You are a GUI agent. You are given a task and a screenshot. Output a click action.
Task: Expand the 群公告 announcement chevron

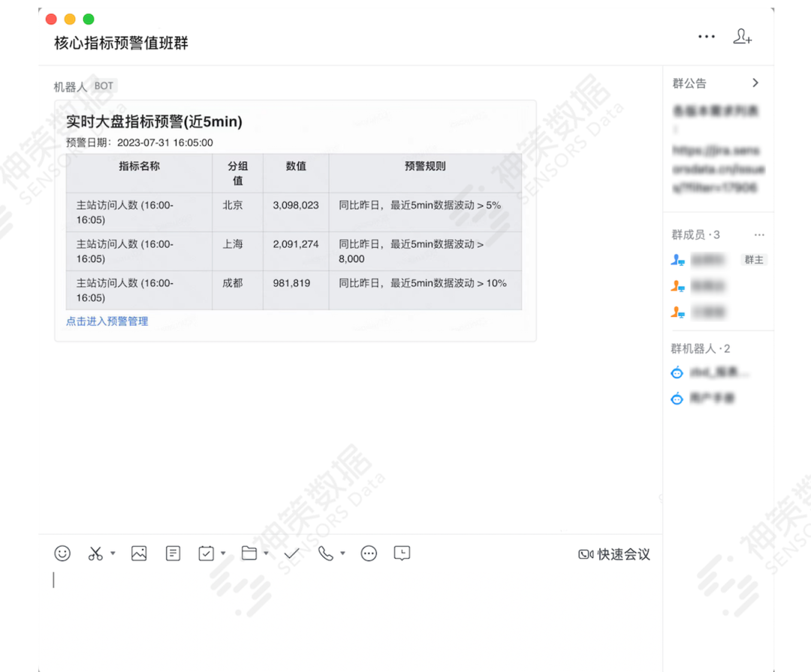tap(756, 83)
